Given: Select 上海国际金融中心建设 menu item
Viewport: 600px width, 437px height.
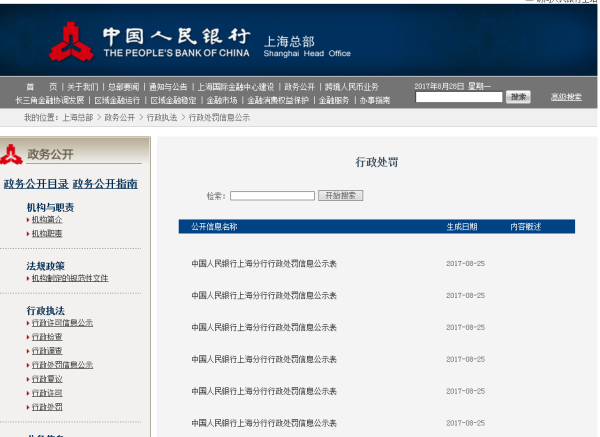Looking at the screenshot, I should pos(236,87).
